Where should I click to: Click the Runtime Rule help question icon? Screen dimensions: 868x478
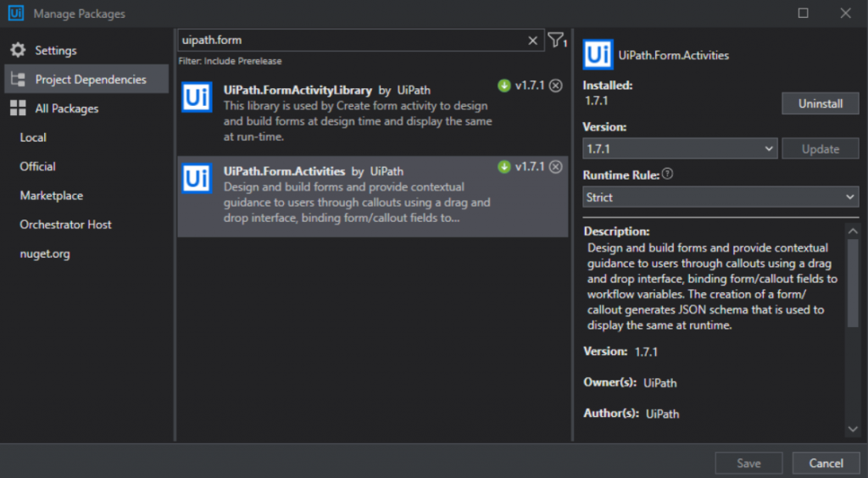pyautogui.click(x=667, y=175)
